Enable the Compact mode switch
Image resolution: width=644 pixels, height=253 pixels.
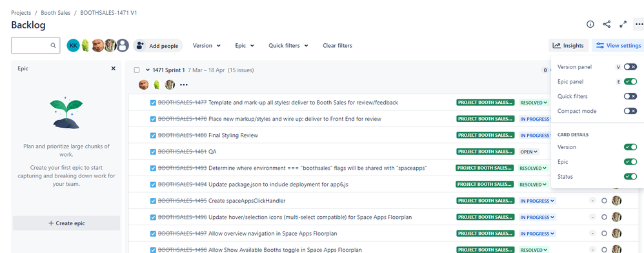coord(630,111)
